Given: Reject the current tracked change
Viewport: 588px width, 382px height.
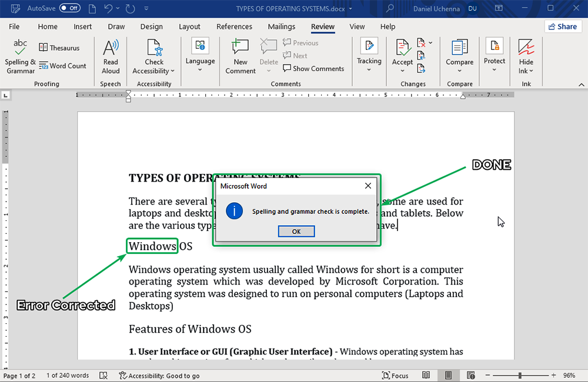Looking at the screenshot, I should click(422, 42).
